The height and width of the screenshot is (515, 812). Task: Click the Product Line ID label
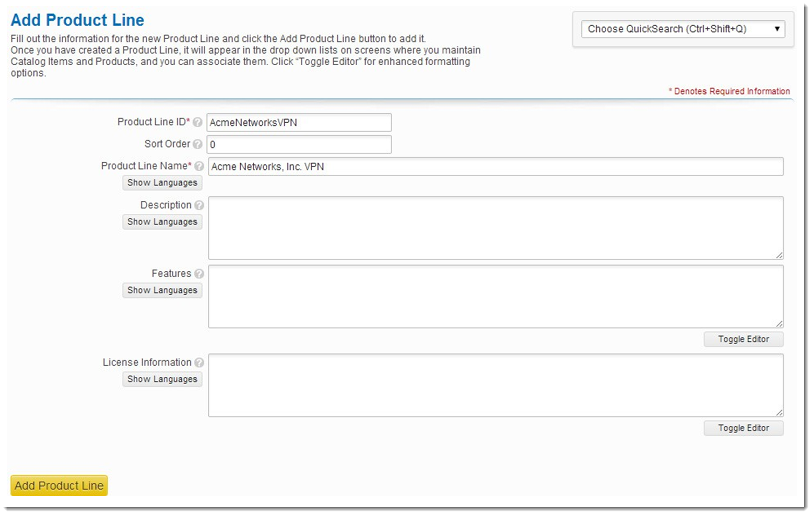pyautogui.click(x=154, y=122)
